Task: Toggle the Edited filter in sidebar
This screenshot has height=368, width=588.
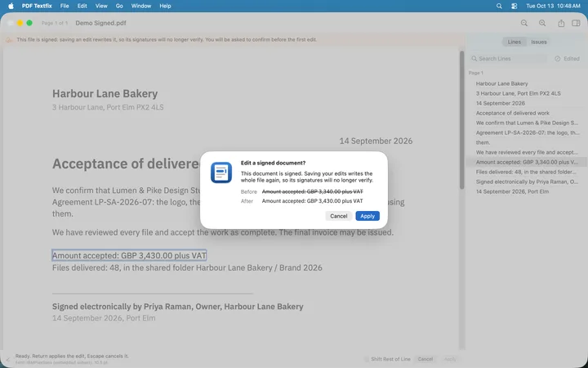Action: [567, 59]
